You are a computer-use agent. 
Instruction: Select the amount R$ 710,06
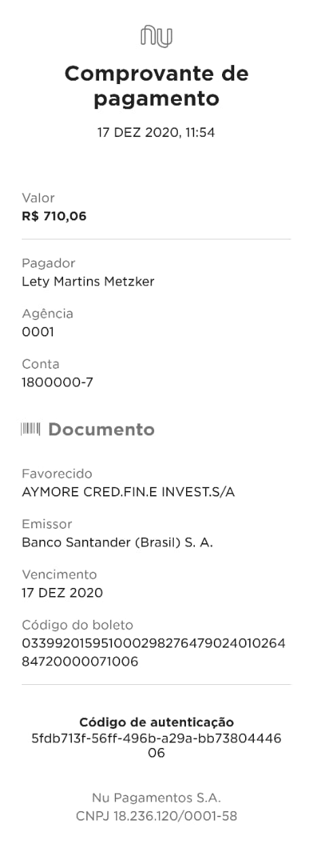(x=54, y=217)
